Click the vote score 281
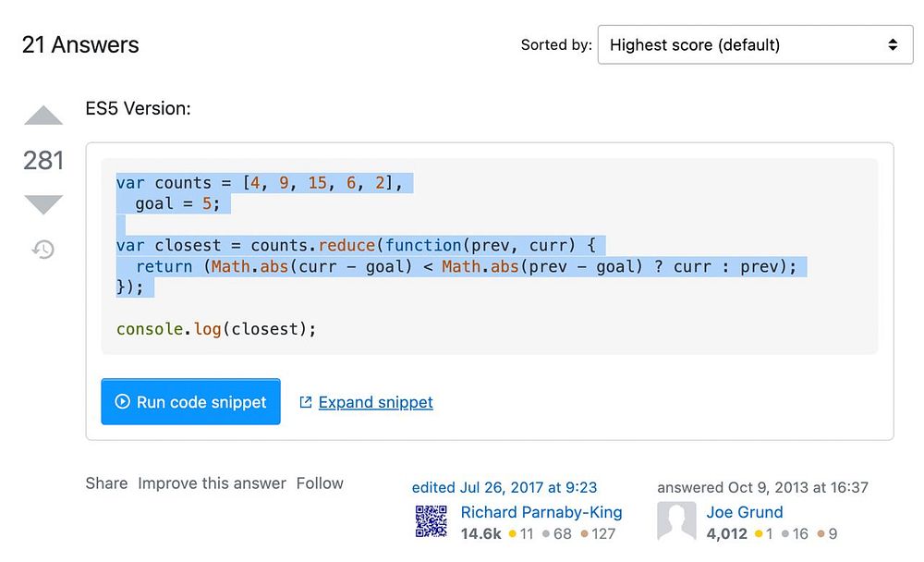This screenshot has width=924, height=562. [43, 161]
